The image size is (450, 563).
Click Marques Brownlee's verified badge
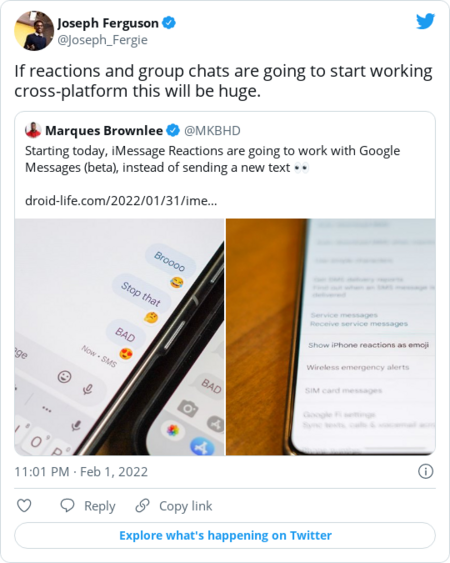(173, 130)
